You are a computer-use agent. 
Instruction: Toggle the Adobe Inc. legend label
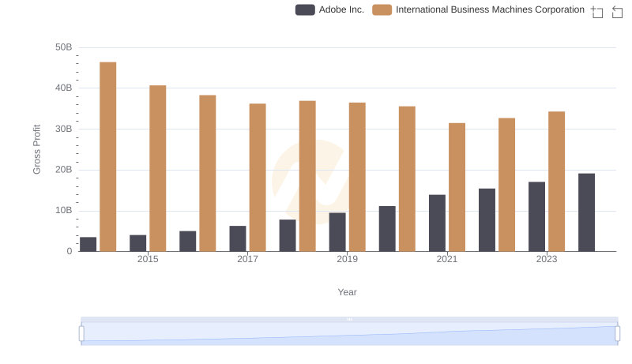341,9
